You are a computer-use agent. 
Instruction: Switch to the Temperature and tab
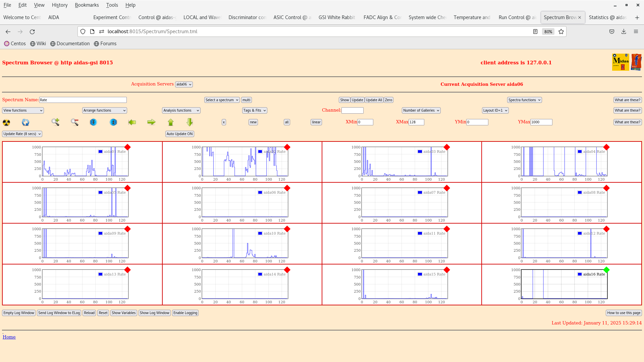point(472,17)
